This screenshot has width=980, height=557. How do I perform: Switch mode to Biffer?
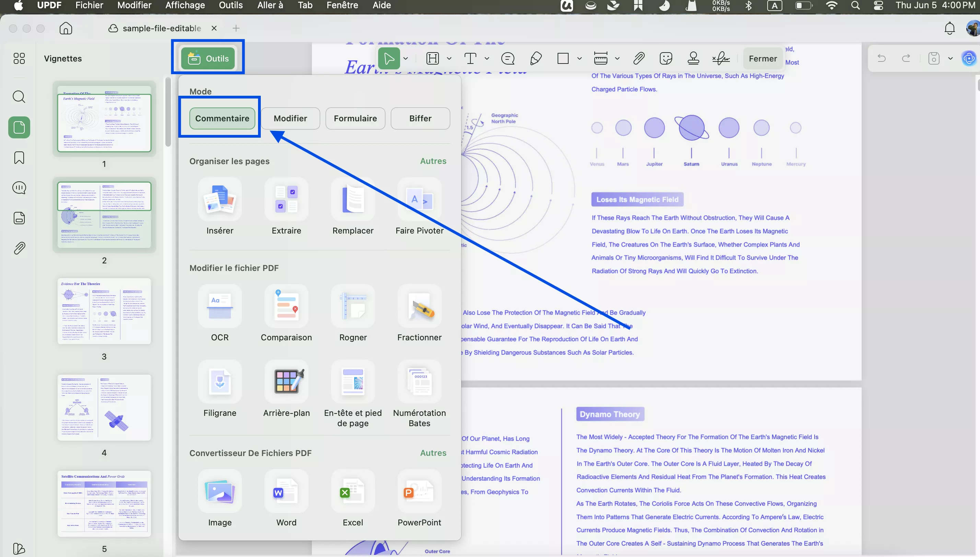click(420, 118)
